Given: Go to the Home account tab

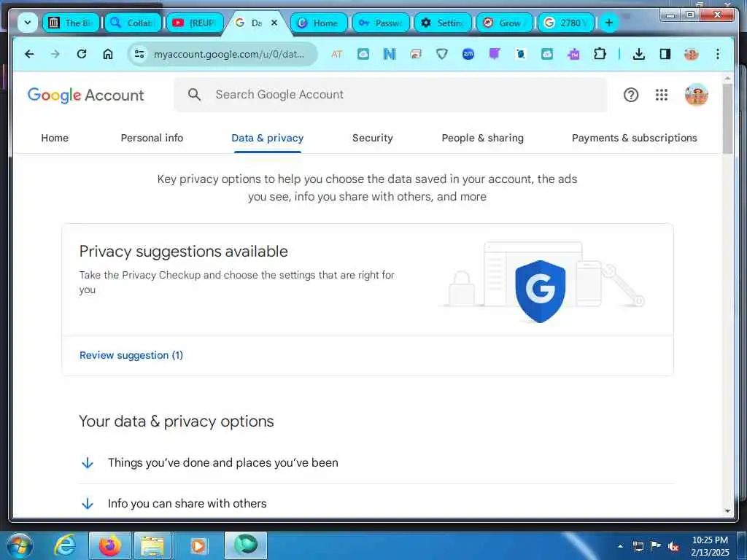Looking at the screenshot, I should 55,138.
